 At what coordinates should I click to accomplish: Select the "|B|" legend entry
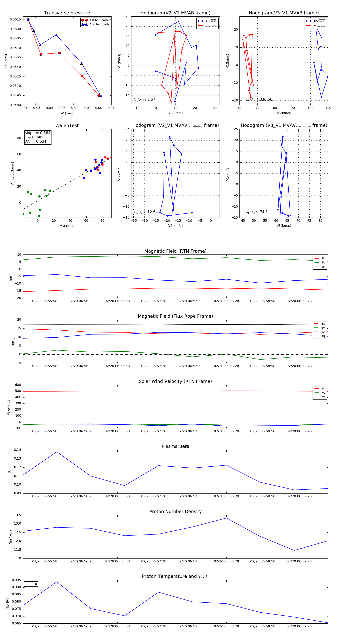coord(320,336)
